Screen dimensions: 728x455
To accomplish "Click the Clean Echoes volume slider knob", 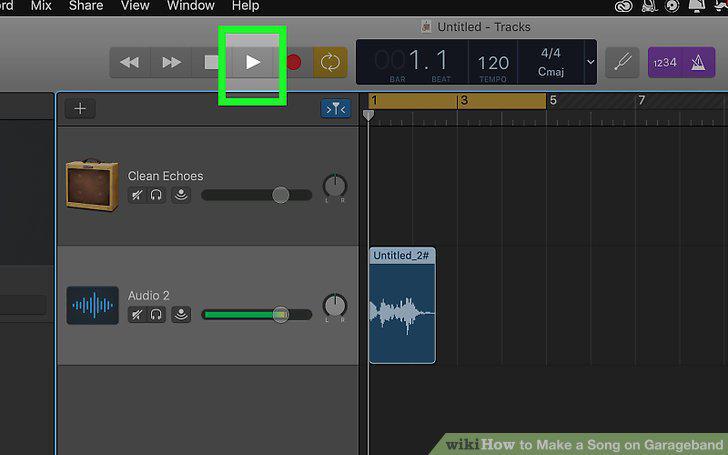I will pos(280,195).
